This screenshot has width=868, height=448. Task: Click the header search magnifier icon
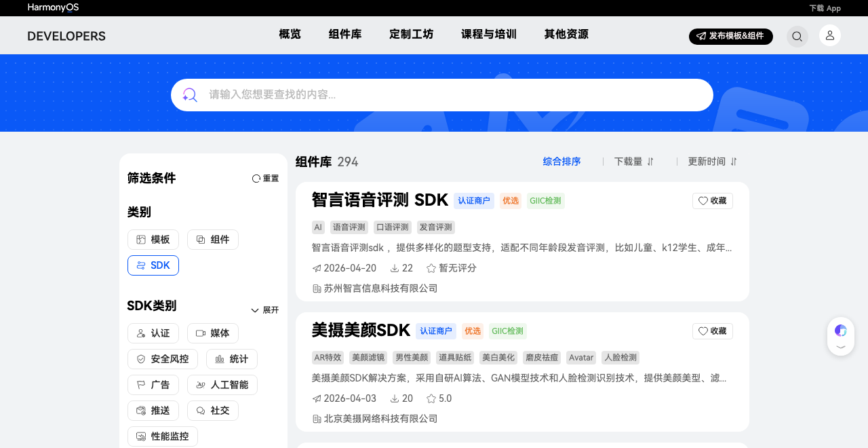[x=797, y=37]
